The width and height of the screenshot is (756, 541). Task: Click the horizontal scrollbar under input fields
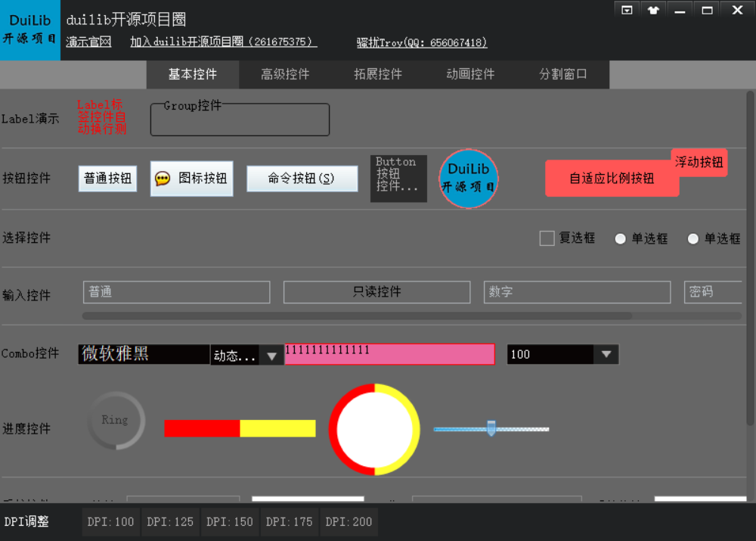coord(357,316)
